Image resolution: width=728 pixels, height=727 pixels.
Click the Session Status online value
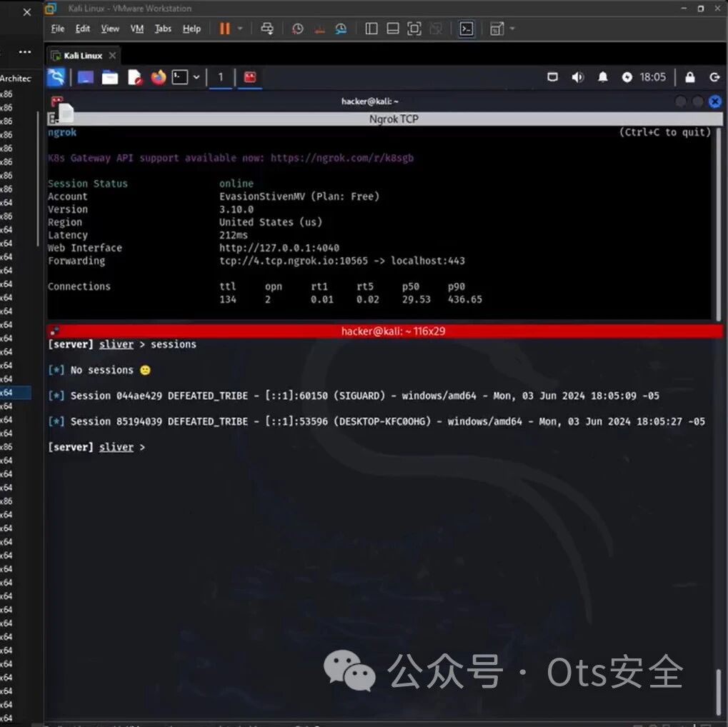pyautogui.click(x=236, y=184)
